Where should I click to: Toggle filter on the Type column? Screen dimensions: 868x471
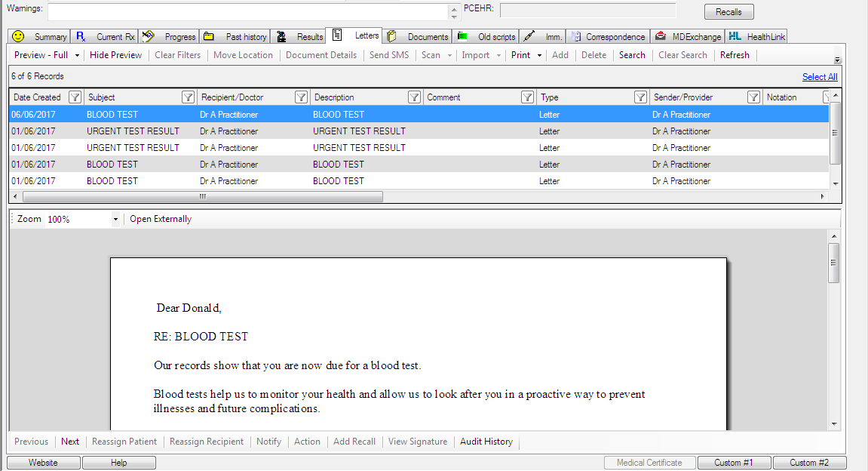coord(640,97)
